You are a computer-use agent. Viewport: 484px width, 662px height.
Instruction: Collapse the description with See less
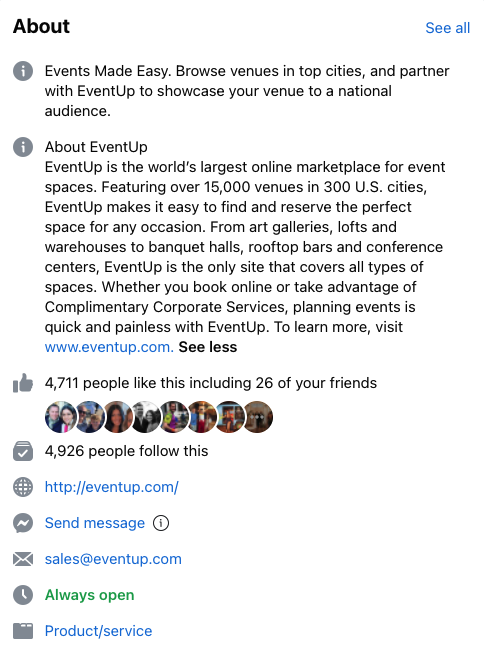point(208,347)
